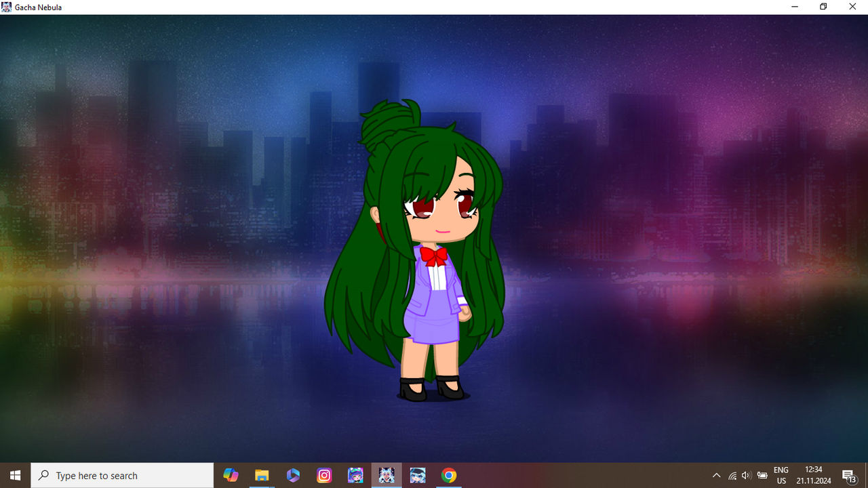
Task: Close the Gacha Nebula window
Action: pyautogui.click(x=852, y=7)
